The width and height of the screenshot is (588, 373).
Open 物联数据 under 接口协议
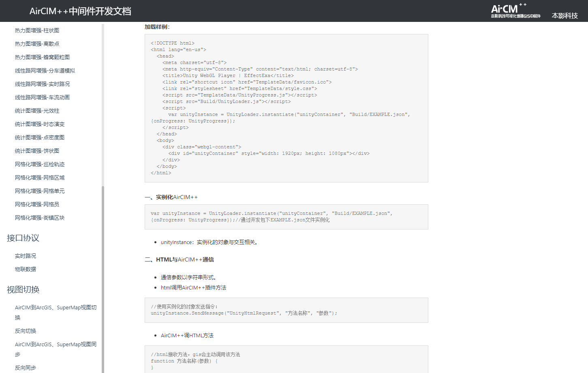(26, 269)
